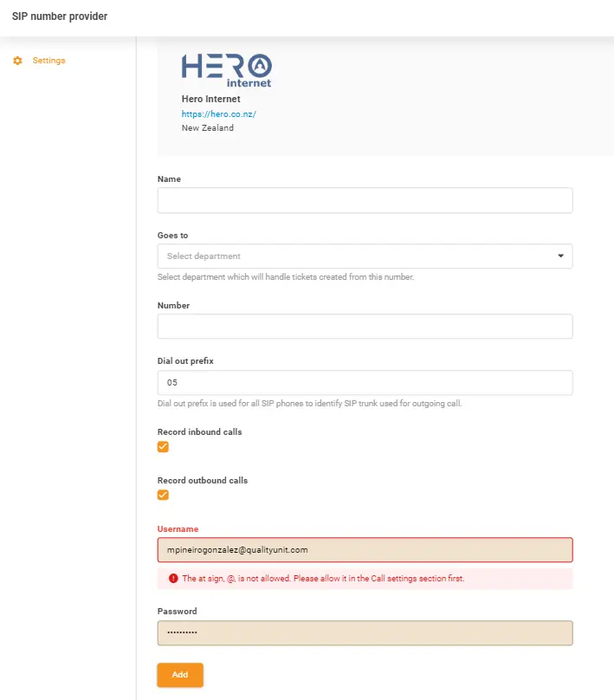Click the Hero Internet logo
Screen dimensions: 614x700
pos(226,69)
